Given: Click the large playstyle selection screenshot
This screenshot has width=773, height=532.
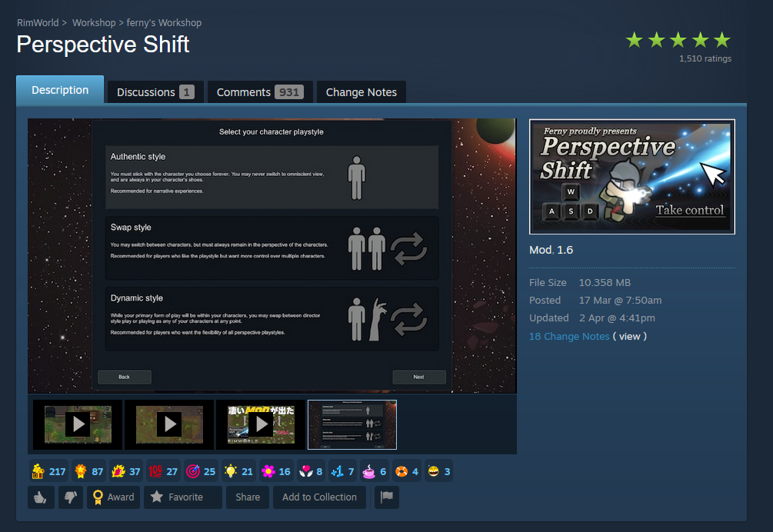Looking at the screenshot, I should click(x=272, y=256).
